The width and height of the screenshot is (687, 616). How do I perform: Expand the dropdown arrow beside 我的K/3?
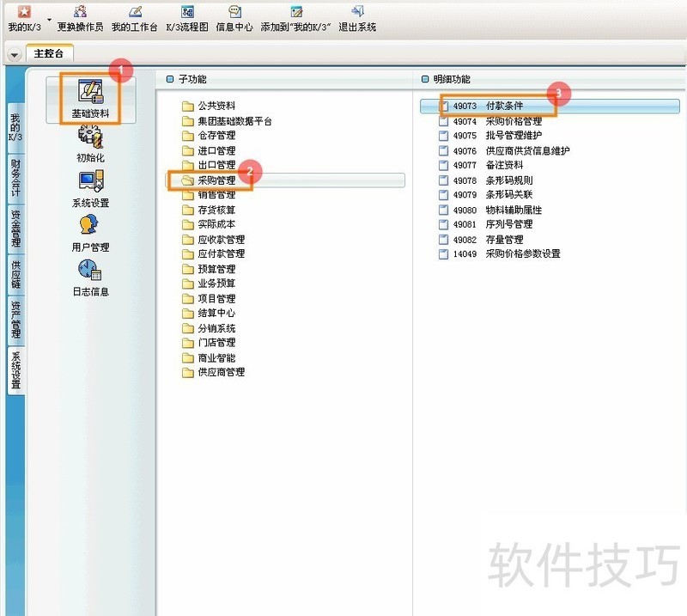click(x=50, y=19)
